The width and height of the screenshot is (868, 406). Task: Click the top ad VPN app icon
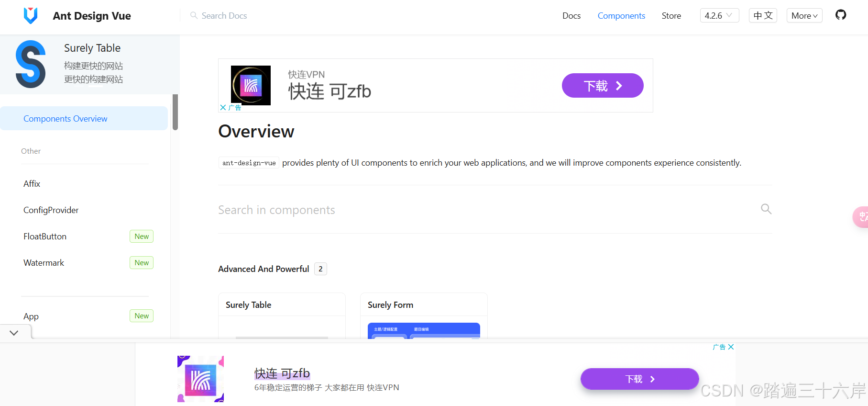coord(251,85)
